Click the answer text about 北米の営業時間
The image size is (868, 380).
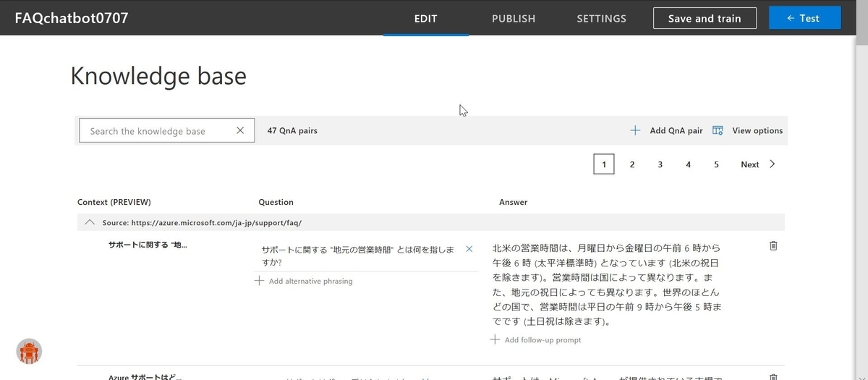click(607, 284)
